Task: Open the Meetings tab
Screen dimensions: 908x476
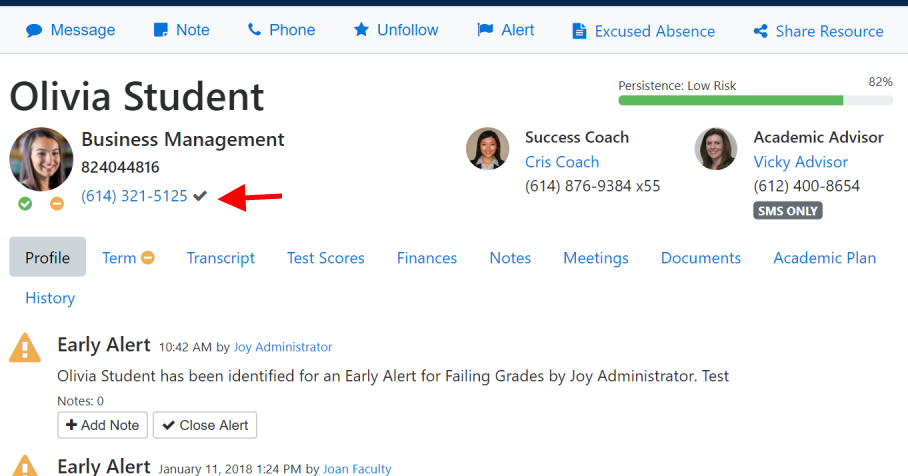Action: (x=596, y=258)
